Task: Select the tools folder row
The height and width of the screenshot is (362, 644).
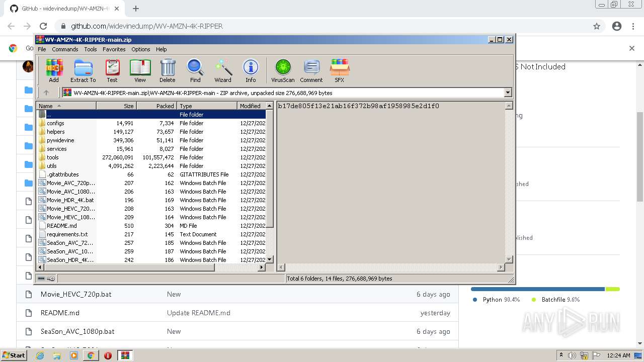Action: tap(151, 157)
